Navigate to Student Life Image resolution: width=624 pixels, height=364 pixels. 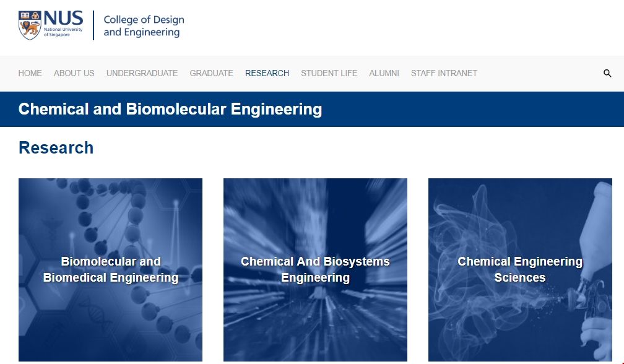pyautogui.click(x=329, y=73)
